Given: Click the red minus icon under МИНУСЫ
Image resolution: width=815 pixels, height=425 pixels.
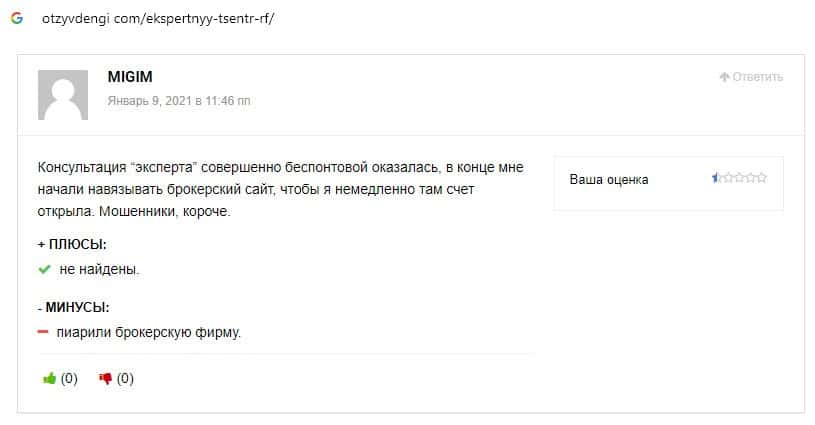Looking at the screenshot, I should pos(44,331).
